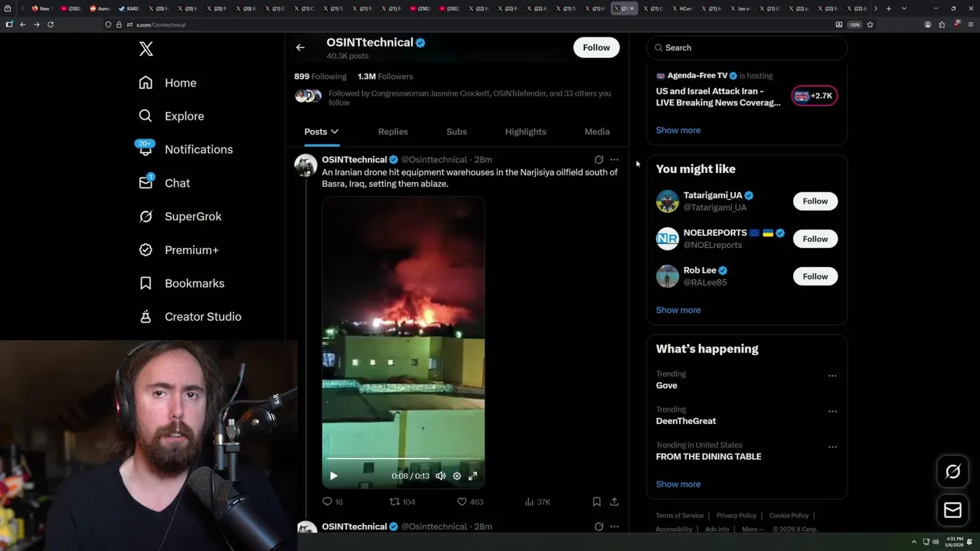Follow NOELREPORTS
This screenshot has width=980, height=551.
pyautogui.click(x=815, y=239)
